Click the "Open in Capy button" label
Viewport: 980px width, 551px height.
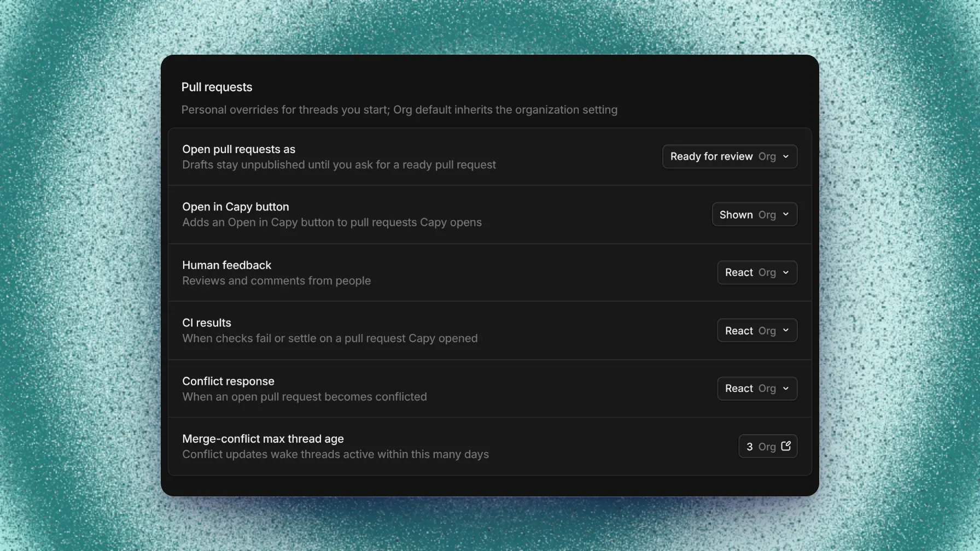click(x=236, y=207)
